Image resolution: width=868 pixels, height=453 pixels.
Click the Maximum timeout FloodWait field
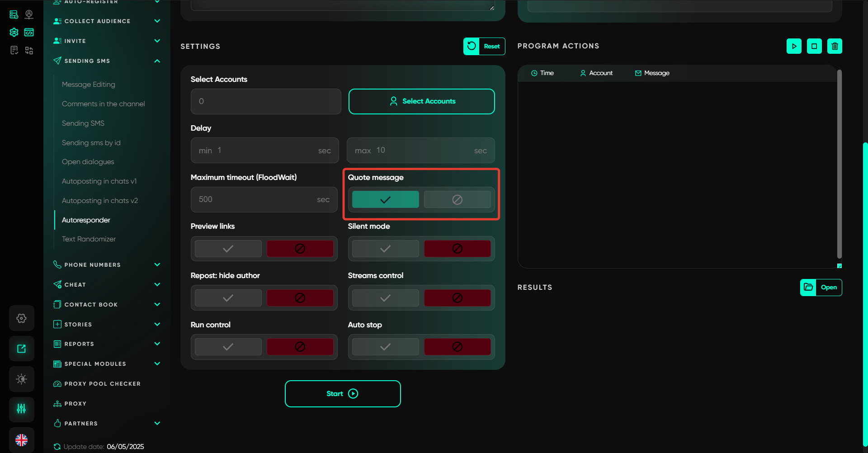pos(258,200)
